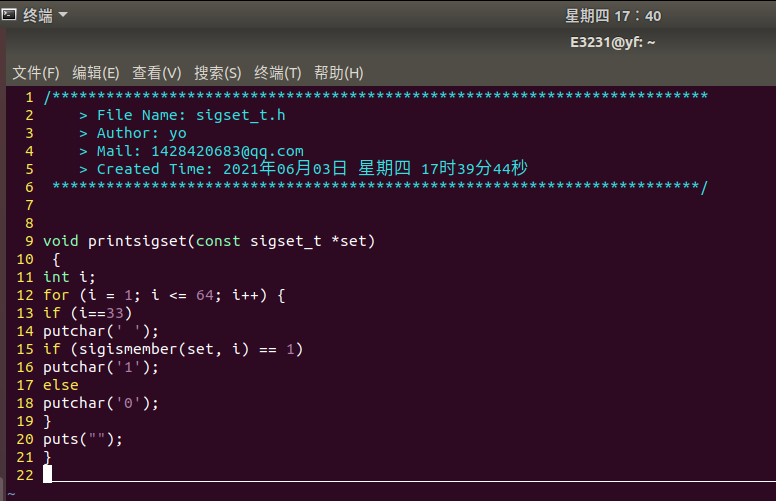Click the Mail address 1428420683@qq.com text
Screen dimensions: 776x501
(x=227, y=151)
